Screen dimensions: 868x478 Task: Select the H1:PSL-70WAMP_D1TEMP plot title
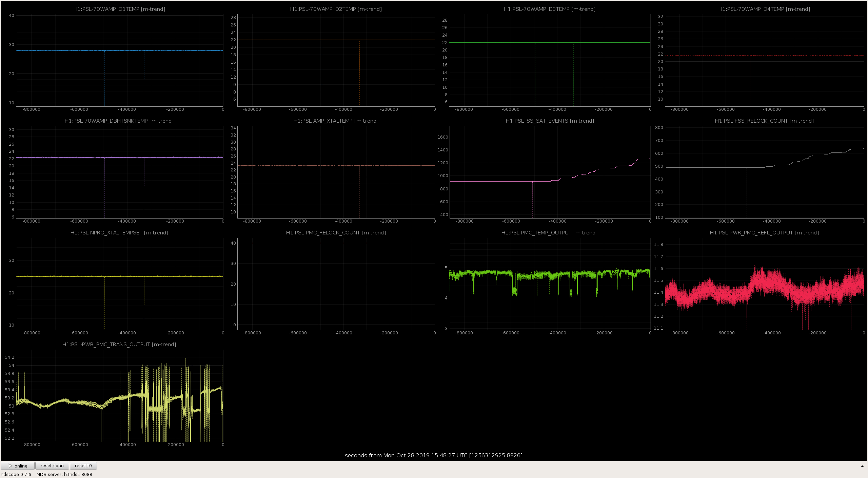[119, 9]
